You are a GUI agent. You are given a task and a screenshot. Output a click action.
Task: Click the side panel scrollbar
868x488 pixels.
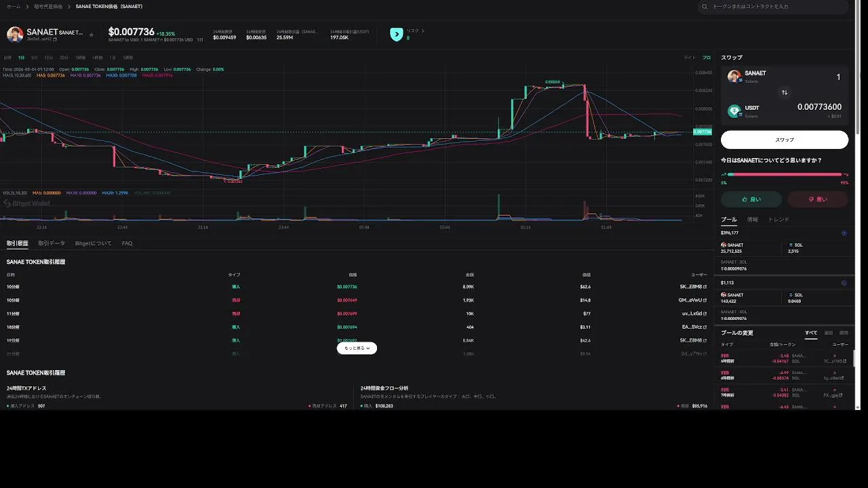point(855,358)
